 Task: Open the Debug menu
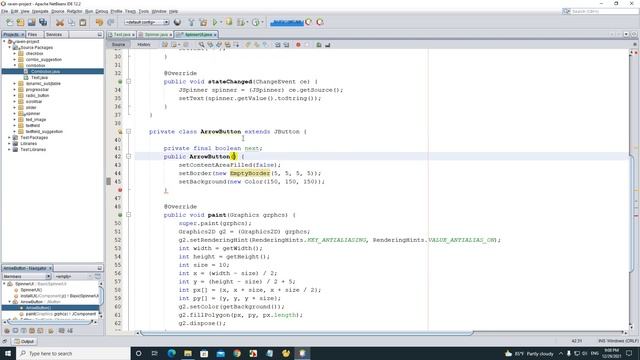pos(102,11)
